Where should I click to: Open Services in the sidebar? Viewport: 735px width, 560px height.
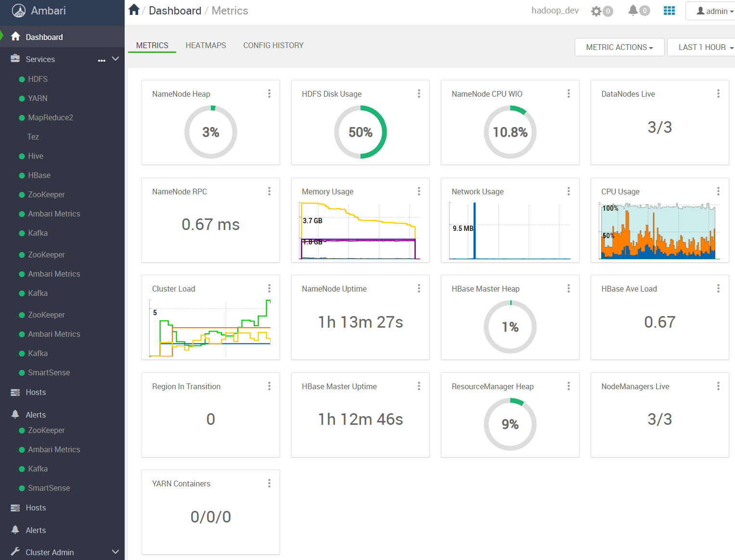click(x=40, y=59)
